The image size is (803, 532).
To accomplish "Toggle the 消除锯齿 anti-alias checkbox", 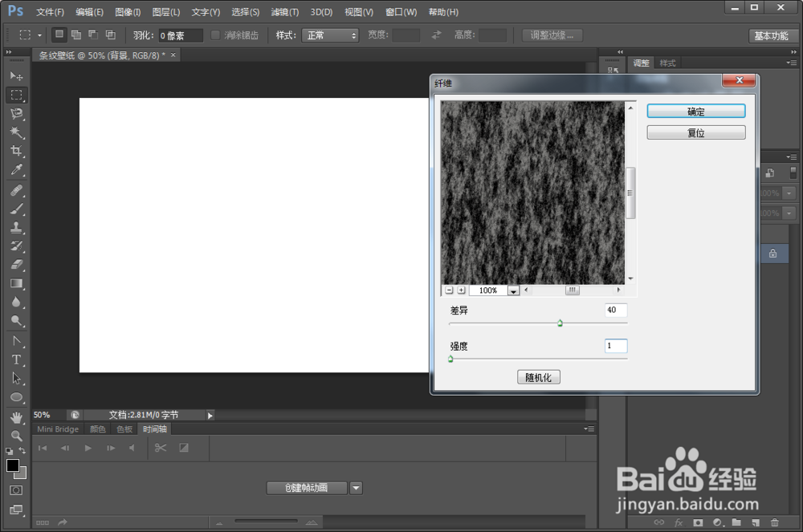I will pos(215,35).
